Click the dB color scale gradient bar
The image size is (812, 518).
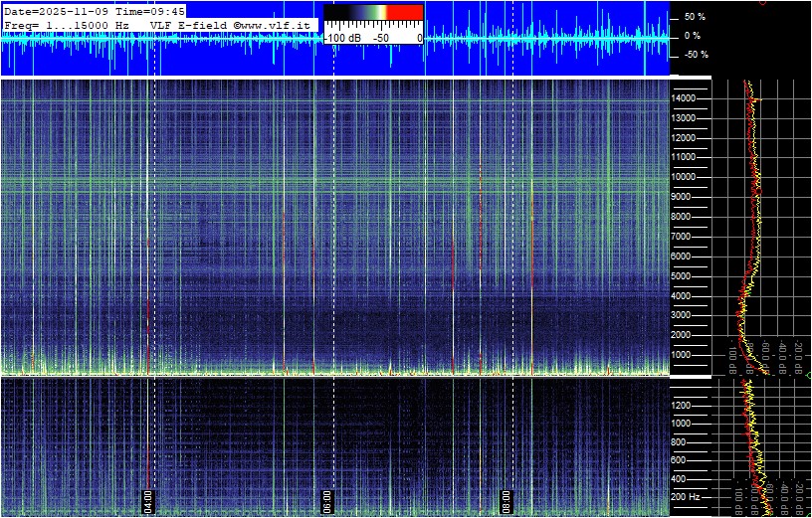click(x=373, y=14)
